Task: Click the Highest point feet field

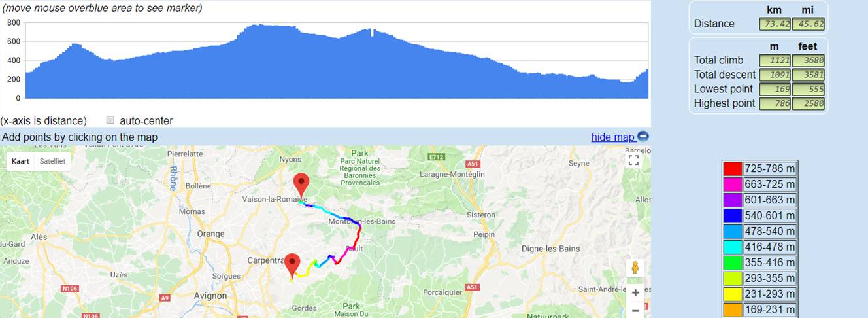Action: point(809,103)
